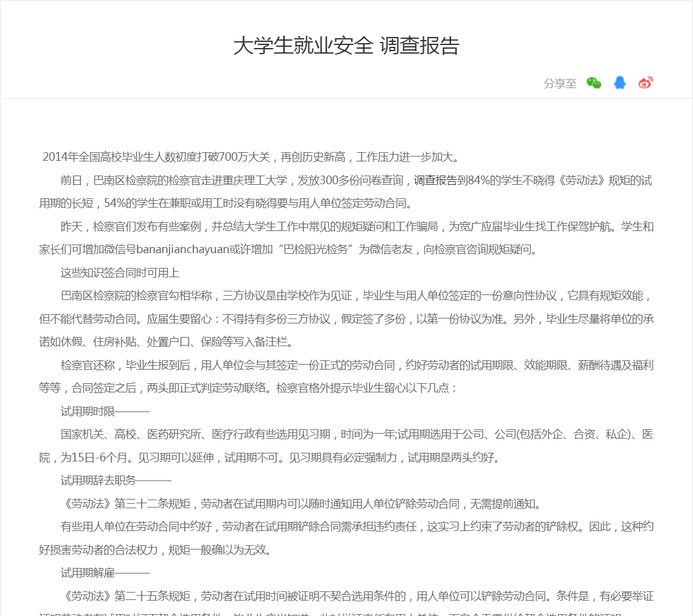Click the opening sentence starting with 2014年

coord(249,157)
